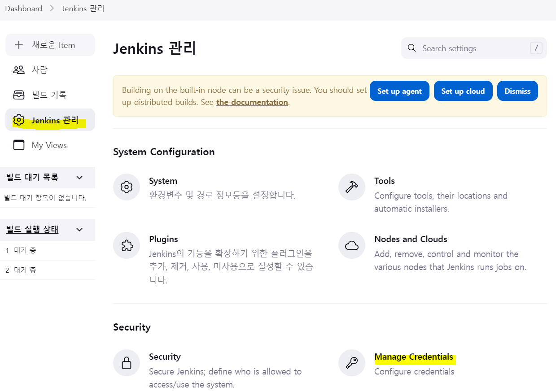The width and height of the screenshot is (556, 392).
Task: Open System via its gear icon
Action: [127, 187]
